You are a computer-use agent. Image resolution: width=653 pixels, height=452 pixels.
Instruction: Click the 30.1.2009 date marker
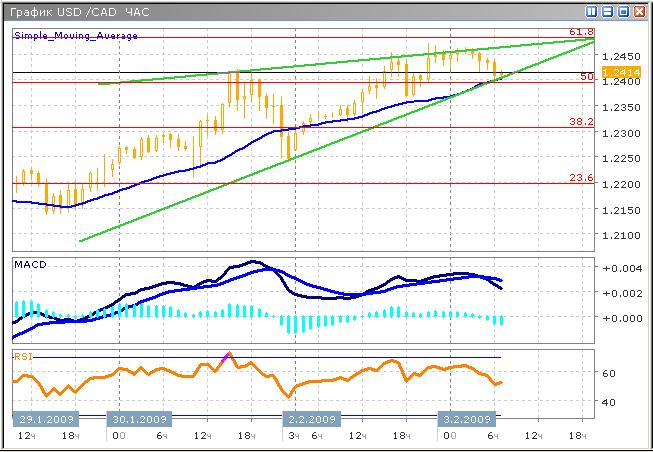pyautogui.click(x=139, y=419)
